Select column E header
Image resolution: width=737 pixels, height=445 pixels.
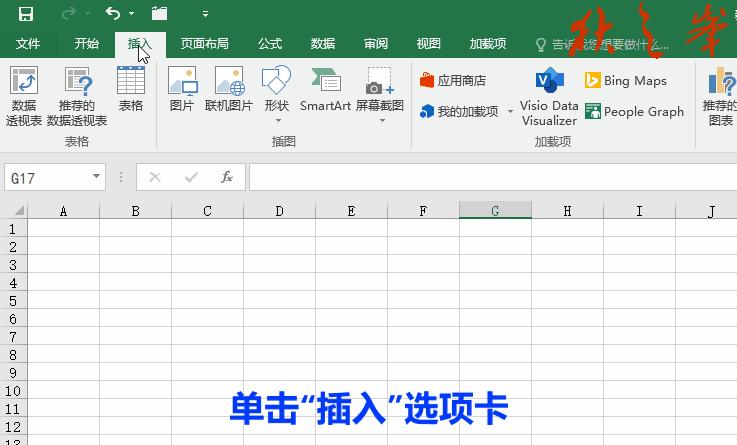tap(351, 211)
